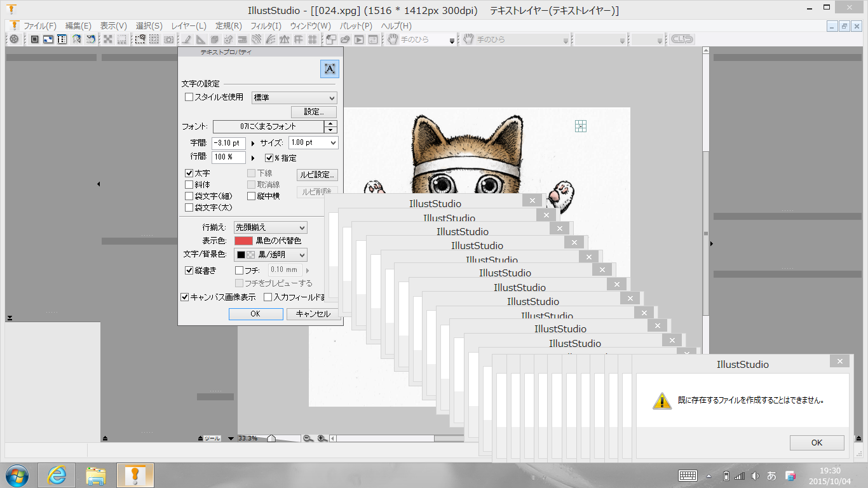The image size is (868, 488).
Task: Click the red 表示色 color swatch
Action: pyautogui.click(x=243, y=241)
